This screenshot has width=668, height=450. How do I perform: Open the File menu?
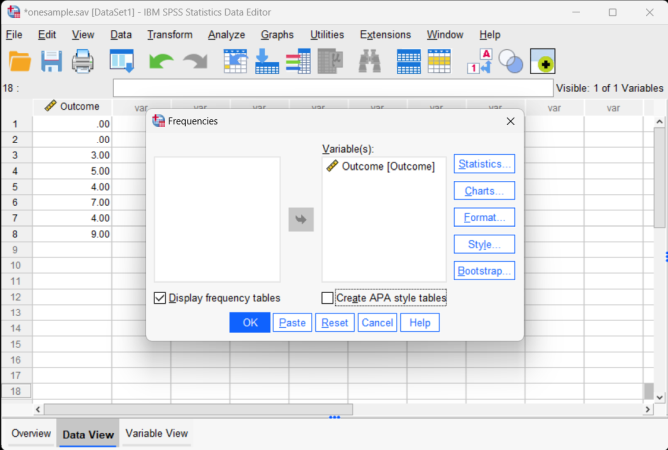[14, 35]
